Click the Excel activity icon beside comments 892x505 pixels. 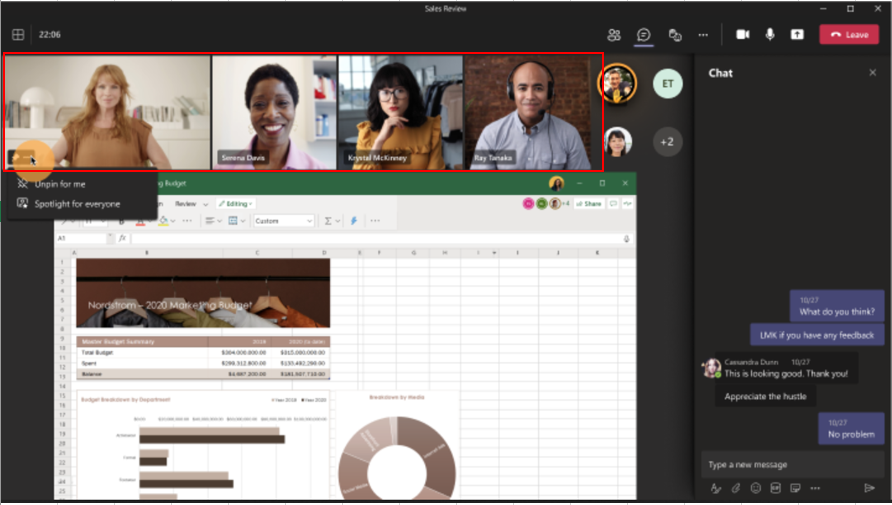tap(627, 204)
